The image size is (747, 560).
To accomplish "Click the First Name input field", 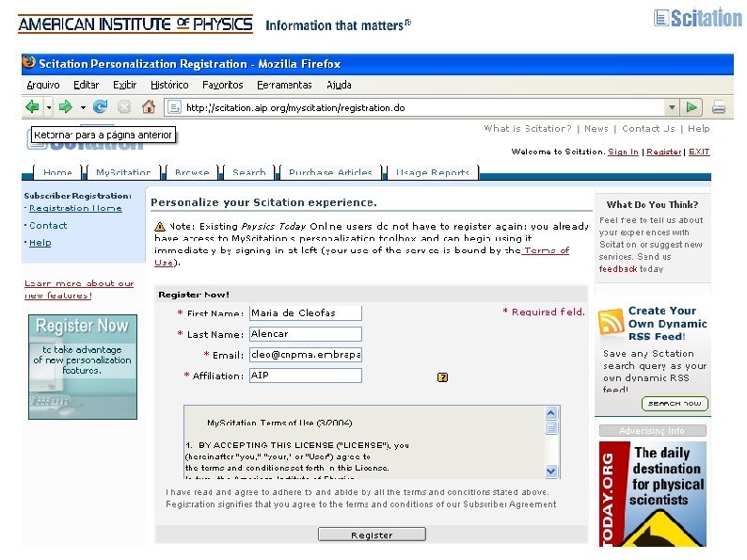I will coord(306,313).
